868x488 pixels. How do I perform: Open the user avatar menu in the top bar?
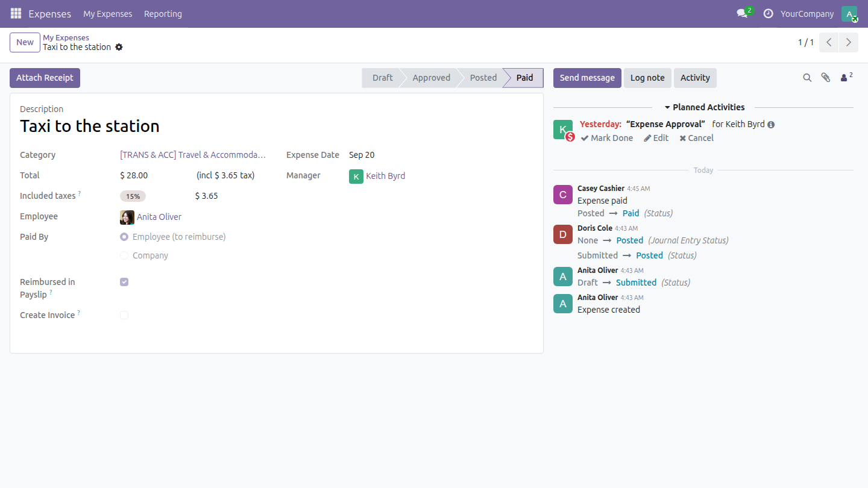tap(849, 14)
